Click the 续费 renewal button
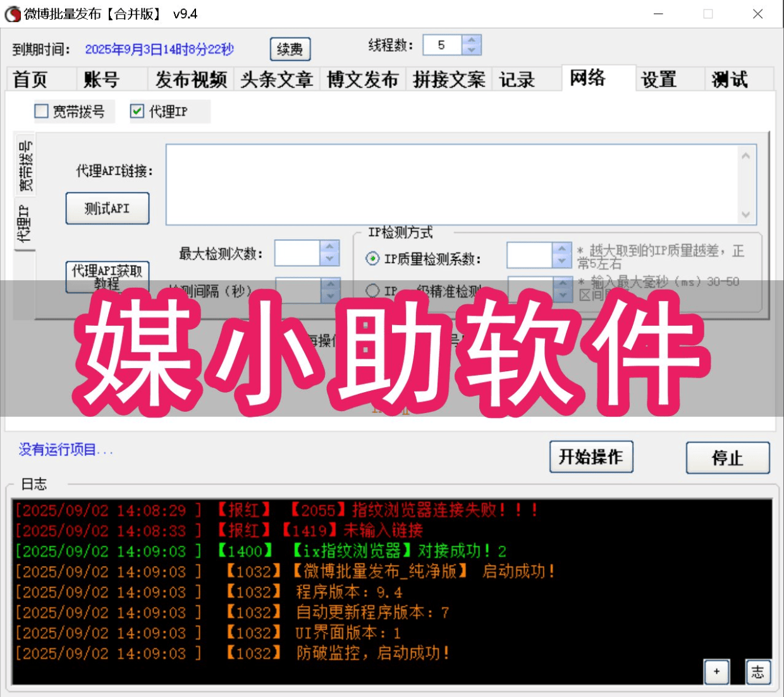This screenshot has width=784, height=697. (290, 49)
